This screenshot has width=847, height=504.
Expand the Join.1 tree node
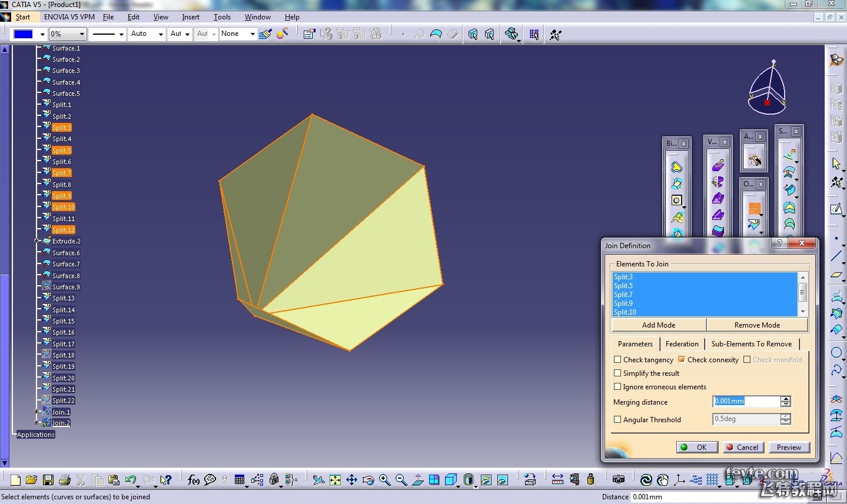click(x=36, y=412)
